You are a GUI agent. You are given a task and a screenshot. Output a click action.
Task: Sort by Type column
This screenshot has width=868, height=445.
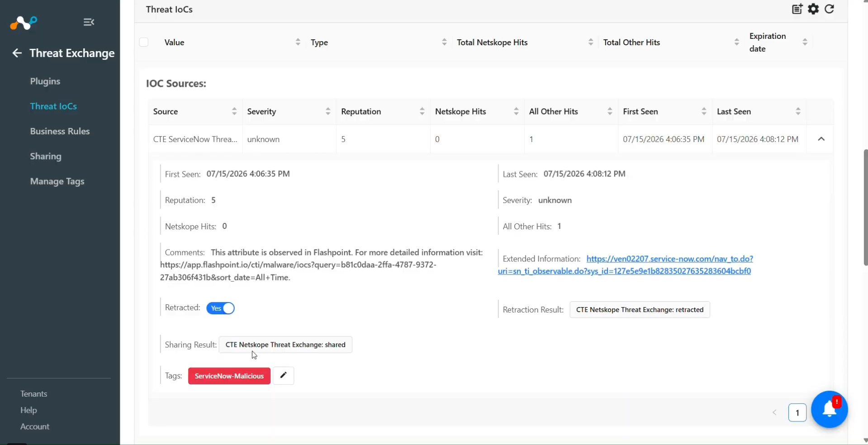[444, 42]
